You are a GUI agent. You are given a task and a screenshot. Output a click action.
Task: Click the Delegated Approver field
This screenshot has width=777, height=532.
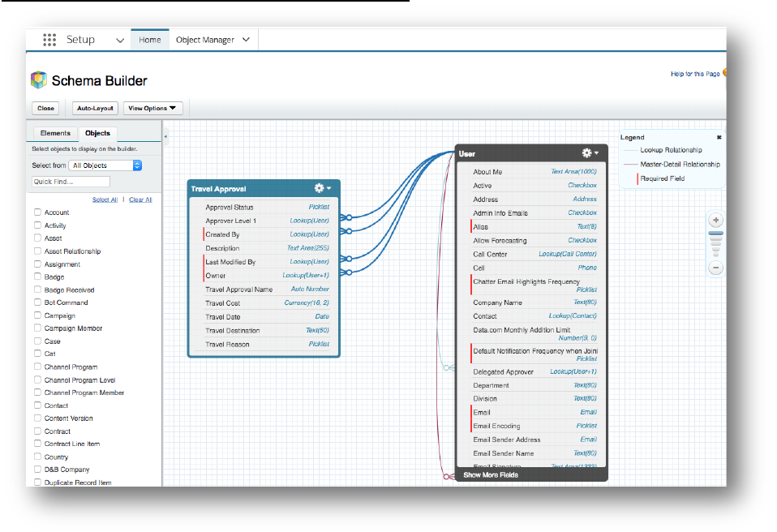[534, 372]
